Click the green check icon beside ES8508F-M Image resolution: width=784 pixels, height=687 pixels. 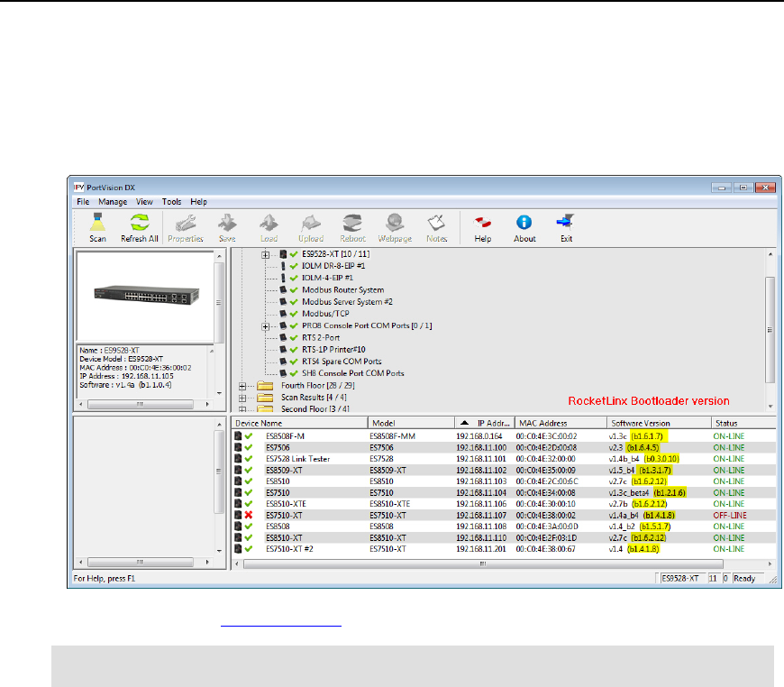249,435
